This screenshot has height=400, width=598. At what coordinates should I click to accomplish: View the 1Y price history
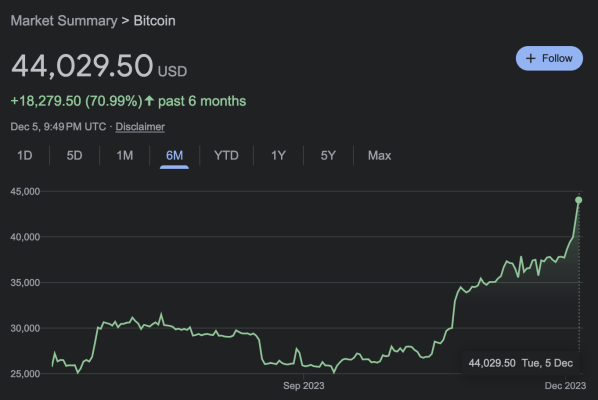[278, 156]
